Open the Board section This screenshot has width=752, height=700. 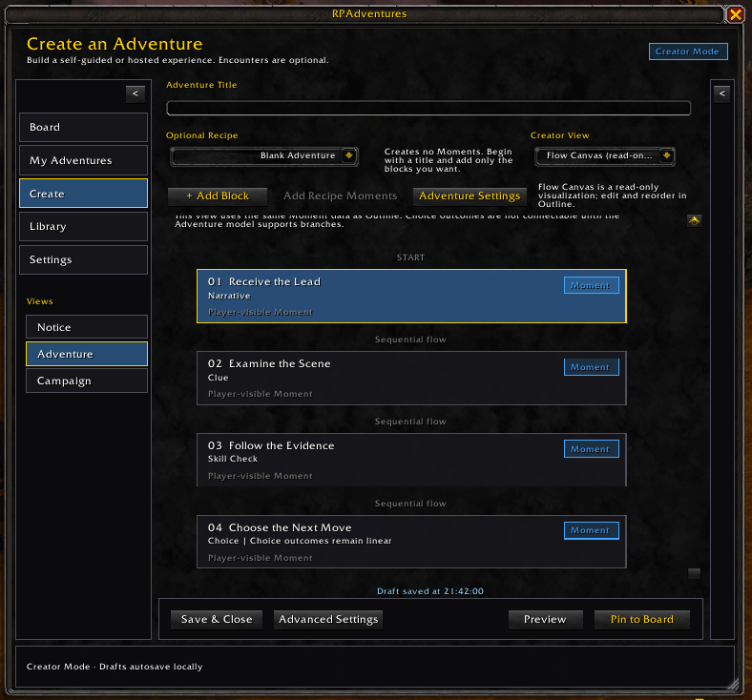point(83,128)
